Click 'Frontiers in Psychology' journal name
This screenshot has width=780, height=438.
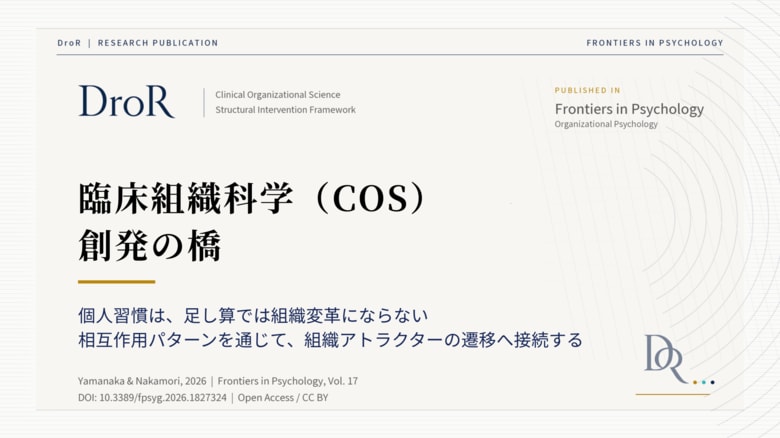pos(629,109)
